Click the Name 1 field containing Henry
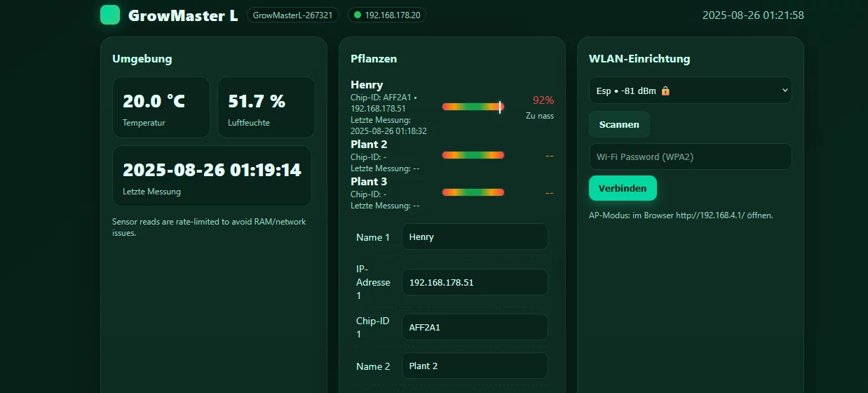Screen dimensions: 868x393 474,237
